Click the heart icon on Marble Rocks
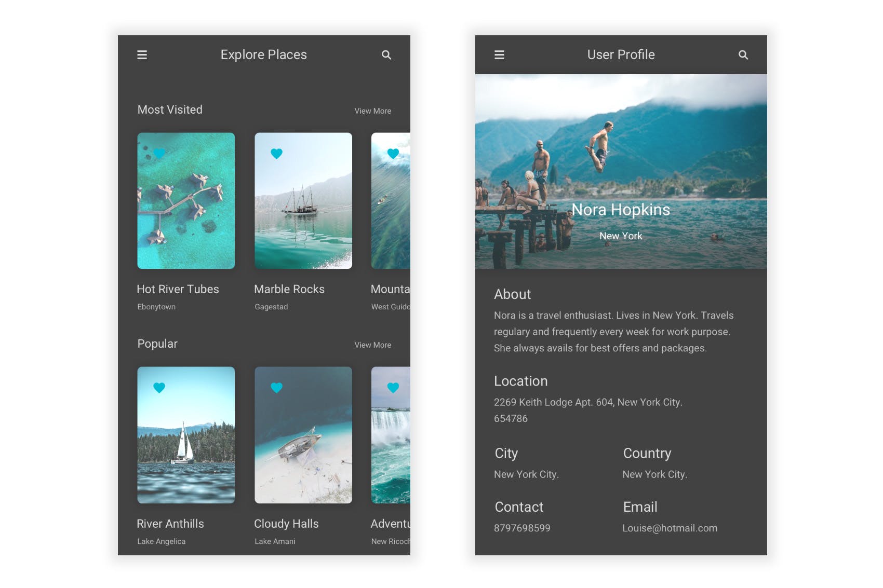 [276, 153]
